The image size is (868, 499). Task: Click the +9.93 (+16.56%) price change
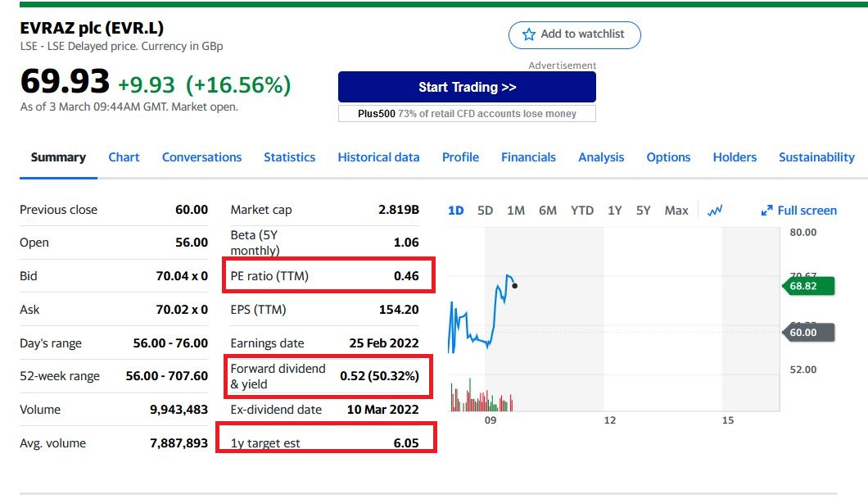click(204, 84)
